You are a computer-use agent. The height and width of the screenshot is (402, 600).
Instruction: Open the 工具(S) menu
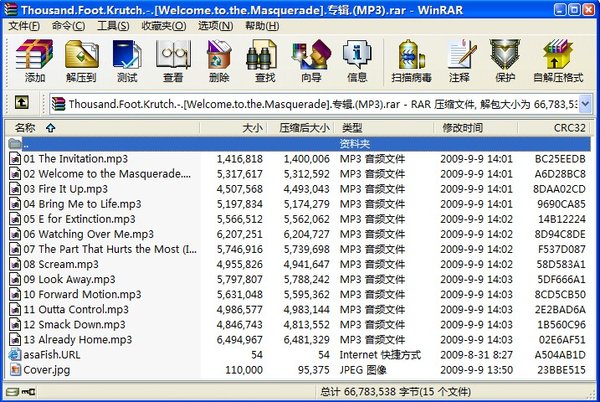[113, 26]
